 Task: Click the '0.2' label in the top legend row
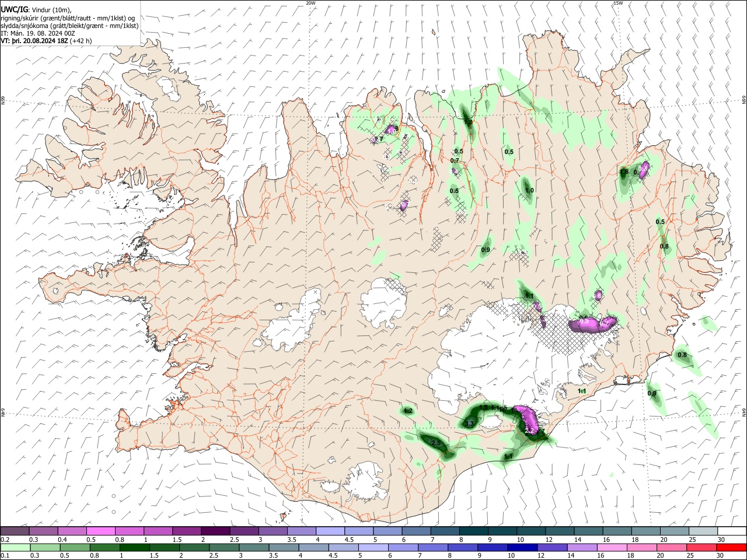[5, 540]
